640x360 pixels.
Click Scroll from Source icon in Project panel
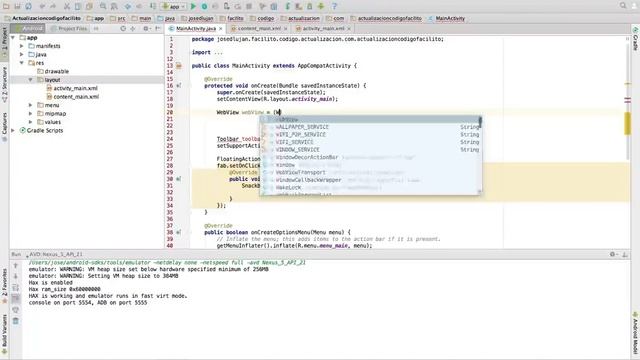[x=123, y=29]
